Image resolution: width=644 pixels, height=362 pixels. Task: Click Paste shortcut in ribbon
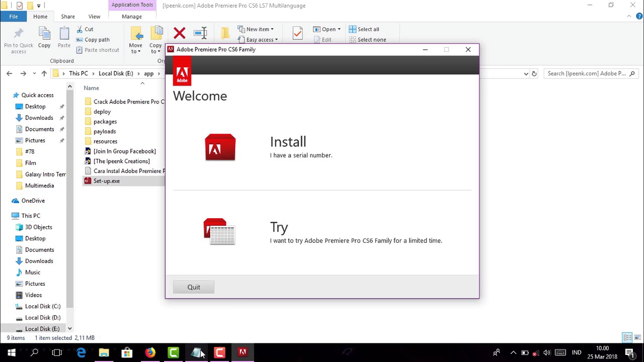point(98,50)
